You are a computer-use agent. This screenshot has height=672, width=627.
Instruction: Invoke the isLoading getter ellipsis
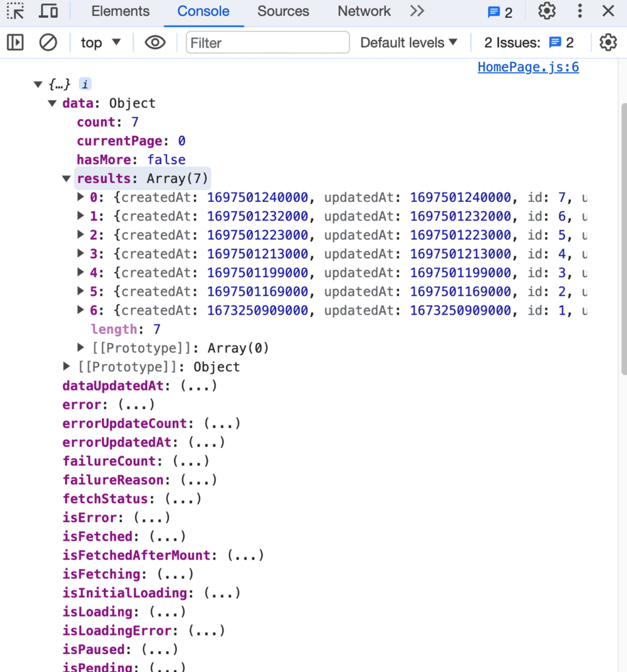coord(167,612)
